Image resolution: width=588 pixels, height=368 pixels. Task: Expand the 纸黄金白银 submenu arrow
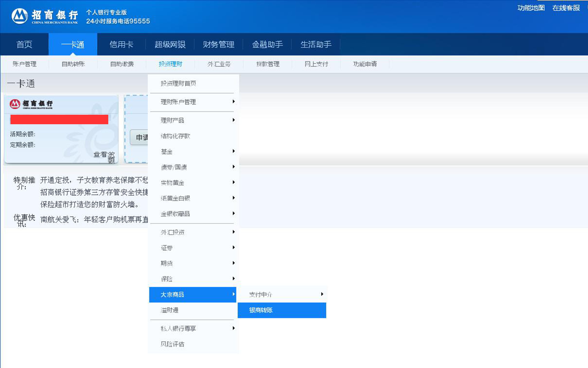click(x=233, y=198)
